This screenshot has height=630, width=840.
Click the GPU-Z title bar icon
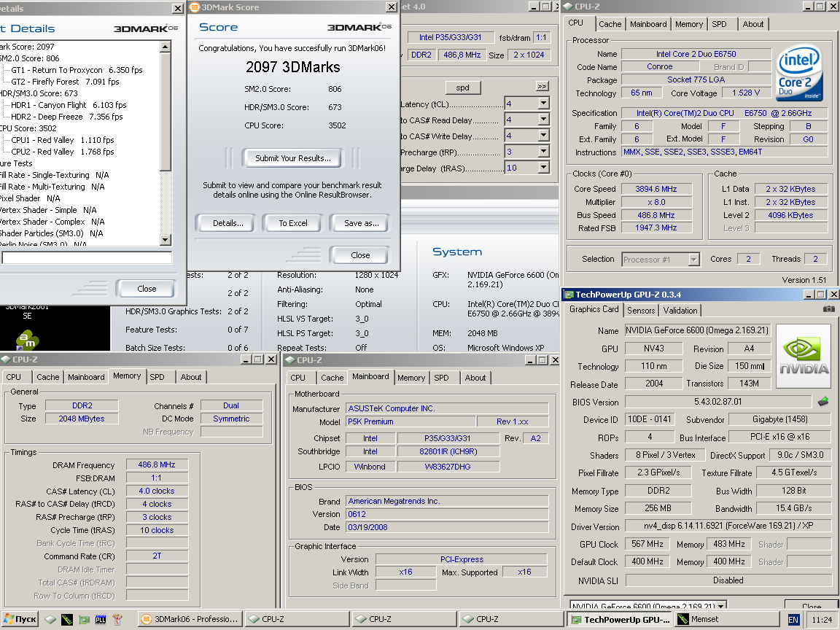pyautogui.click(x=568, y=295)
